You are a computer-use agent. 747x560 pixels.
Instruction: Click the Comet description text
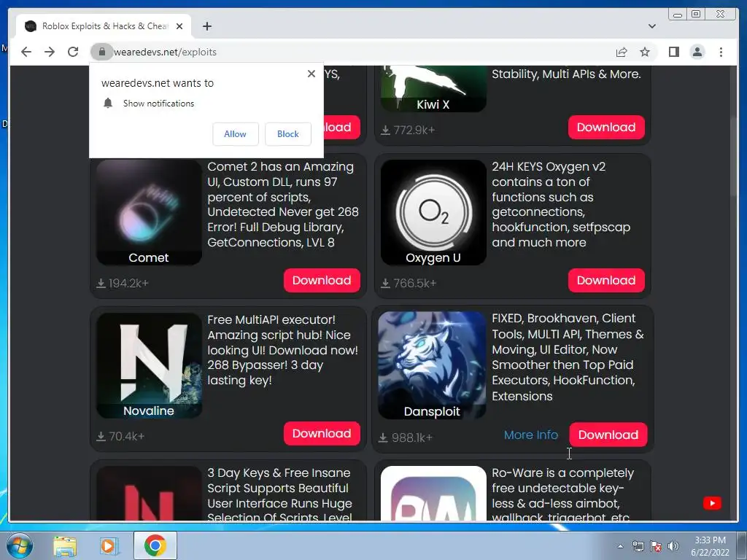tap(283, 204)
